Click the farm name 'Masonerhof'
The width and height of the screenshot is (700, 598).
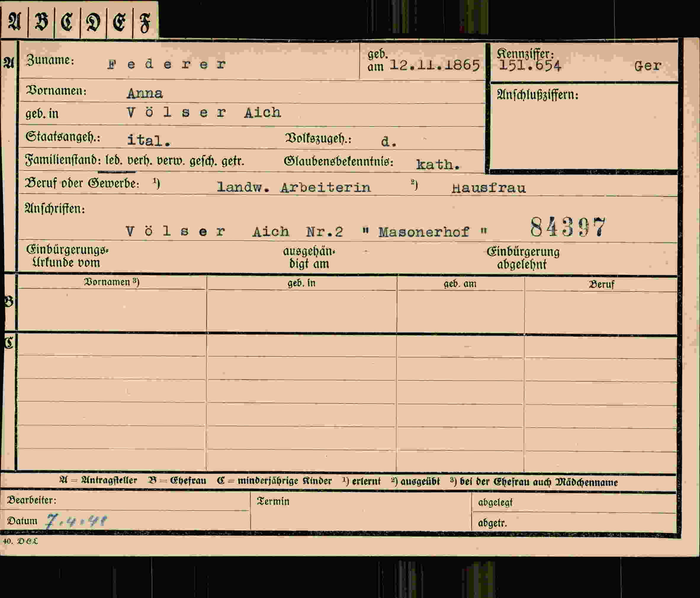tap(424, 232)
